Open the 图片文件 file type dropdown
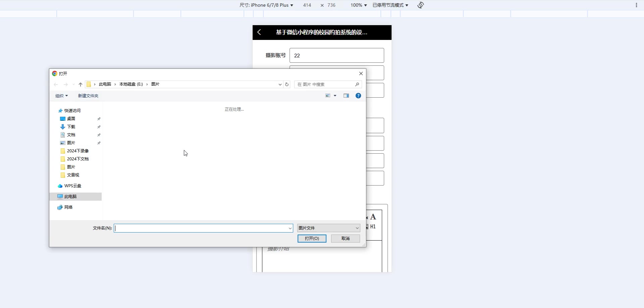644x308 pixels. point(329,228)
